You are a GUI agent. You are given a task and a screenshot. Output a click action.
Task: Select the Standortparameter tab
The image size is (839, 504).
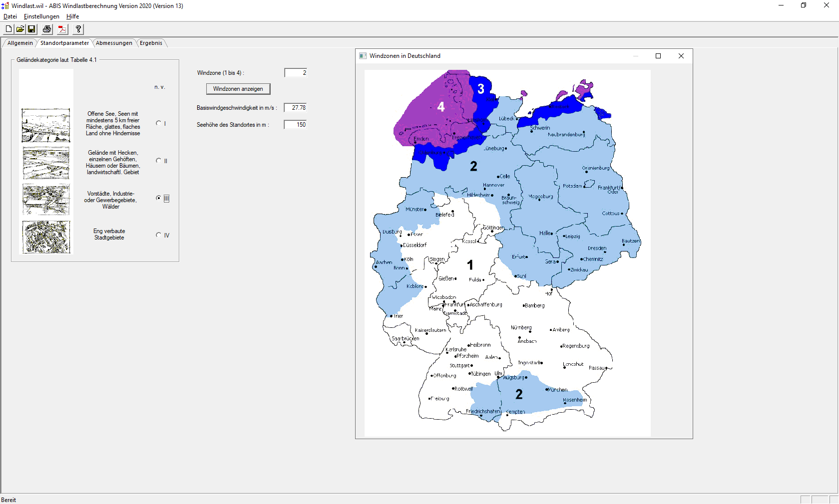point(64,43)
